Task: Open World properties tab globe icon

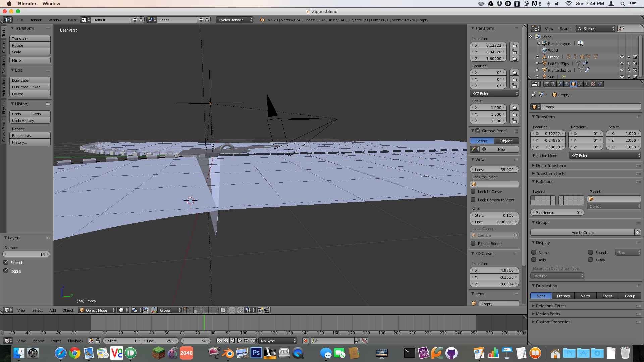Action: [x=567, y=84]
